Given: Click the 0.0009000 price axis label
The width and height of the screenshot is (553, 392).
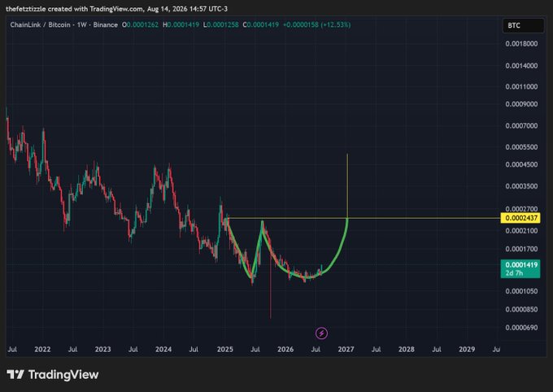Looking at the screenshot, I should click(521, 104).
